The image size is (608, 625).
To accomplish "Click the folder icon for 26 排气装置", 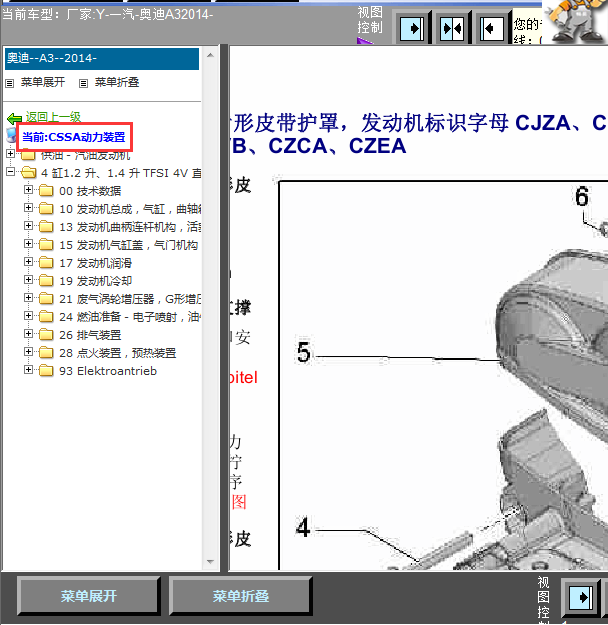I will pyautogui.click(x=46, y=334).
